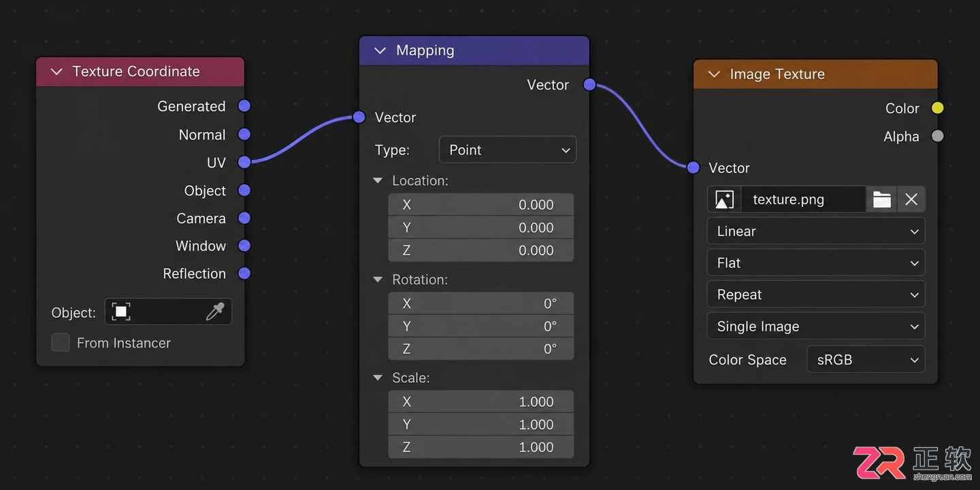Screen dimensions: 980x490
Task: Open the Repeat extension dropdown
Action: [816, 295]
